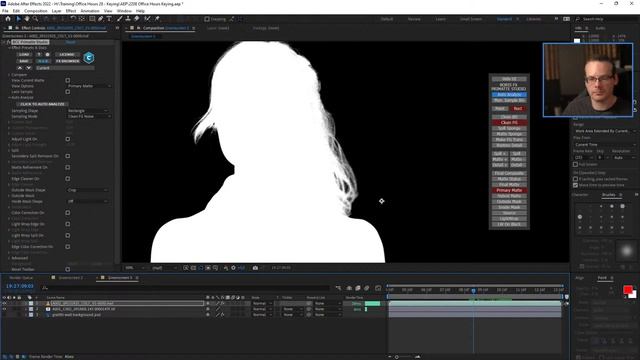
Task: Click FX Browser button
Action: (x=67, y=61)
